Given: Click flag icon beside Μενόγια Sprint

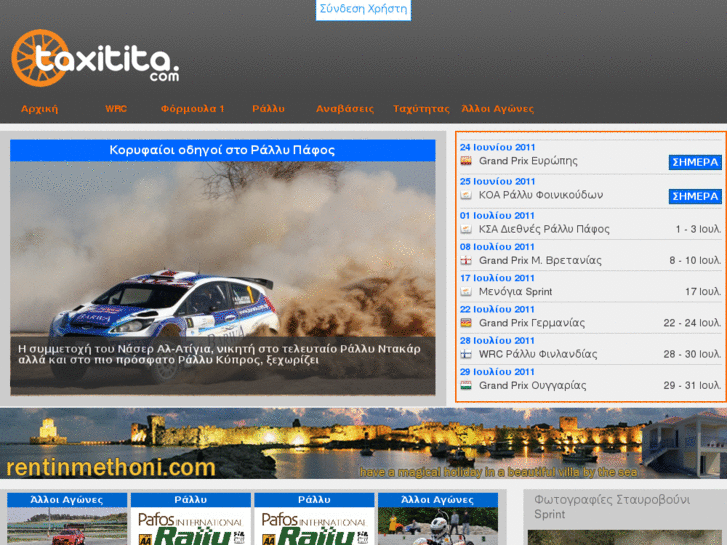Looking at the screenshot, I should click(466, 292).
